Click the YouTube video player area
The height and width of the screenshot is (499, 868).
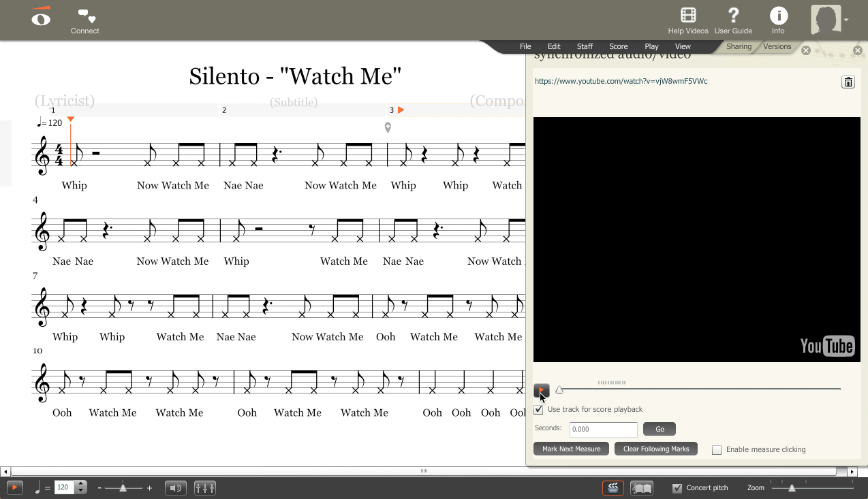pos(696,240)
